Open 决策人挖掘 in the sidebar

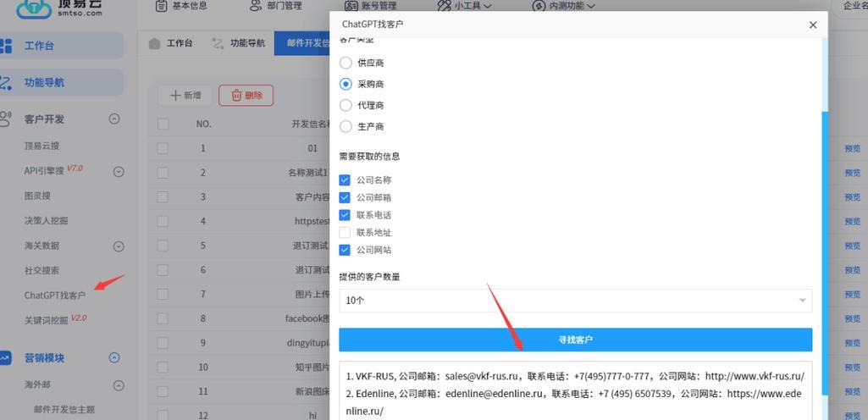[46, 221]
